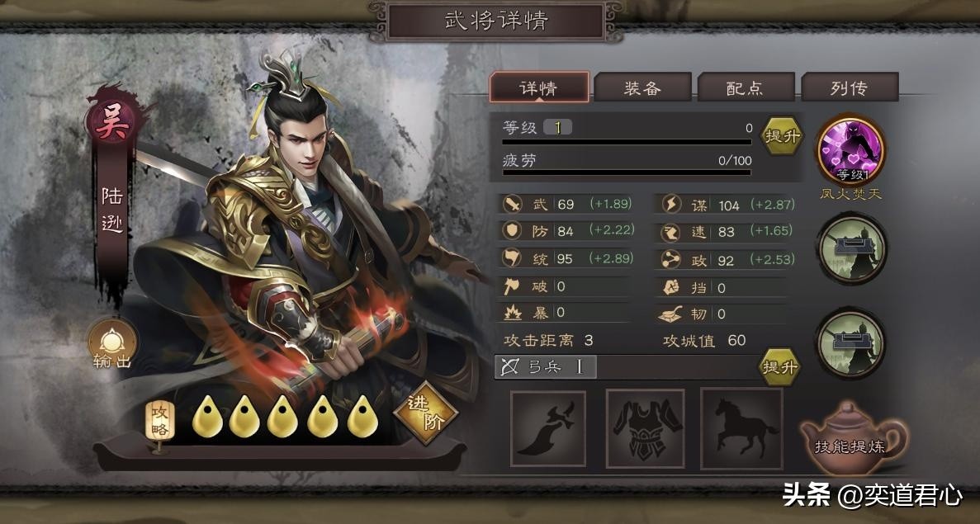Open the 攻略 lantern guide icon
This screenshot has width=980, height=524.
tap(160, 424)
